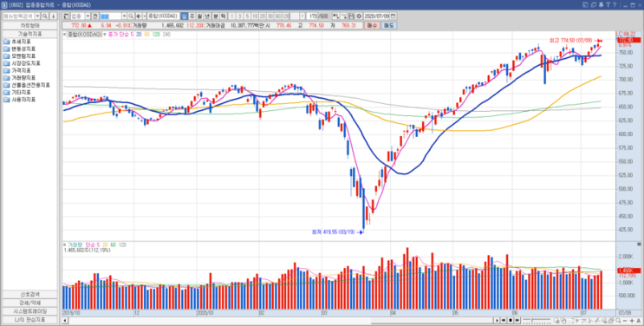Open the 업종 type dropdown
The image size is (644, 326).
click(88, 16)
